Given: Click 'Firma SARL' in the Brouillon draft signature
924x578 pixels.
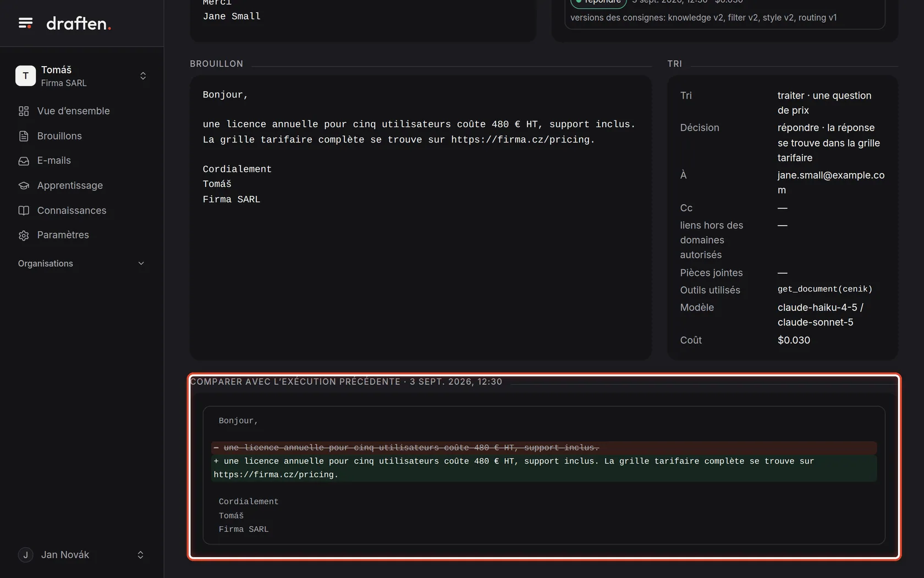Looking at the screenshot, I should point(232,199).
